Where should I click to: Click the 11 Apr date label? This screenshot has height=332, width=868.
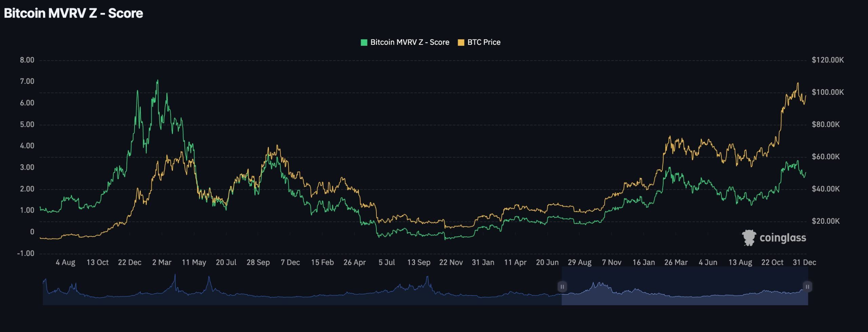[515, 262]
